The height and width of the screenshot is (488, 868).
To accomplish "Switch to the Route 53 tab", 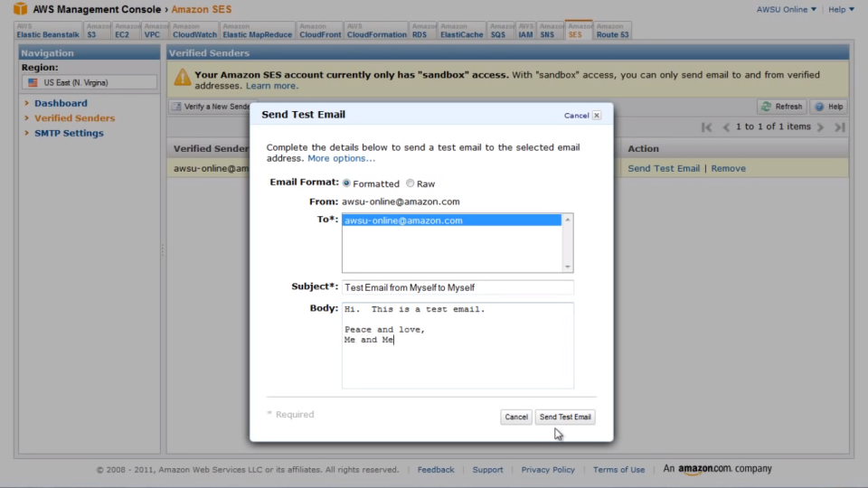I will (612, 31).
